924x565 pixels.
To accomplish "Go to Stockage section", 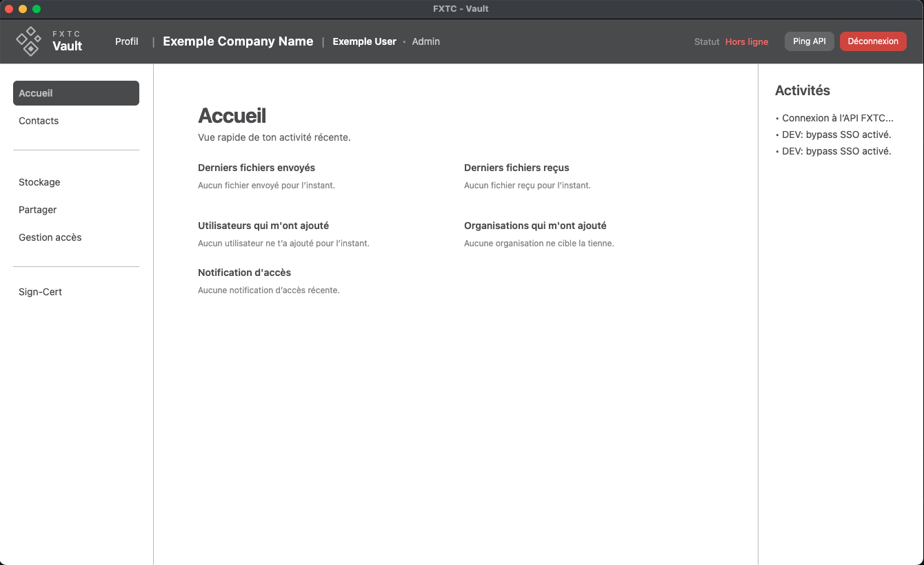I will click(39, 182).
